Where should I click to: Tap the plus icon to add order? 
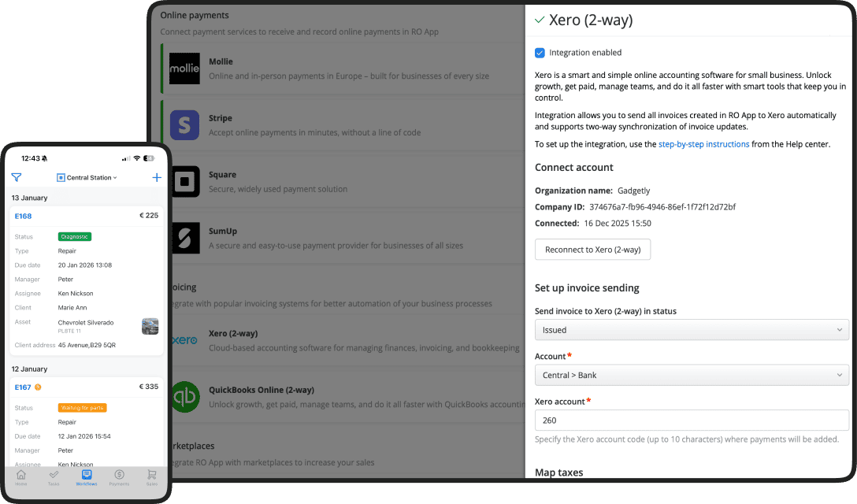[x=156, y=178]
